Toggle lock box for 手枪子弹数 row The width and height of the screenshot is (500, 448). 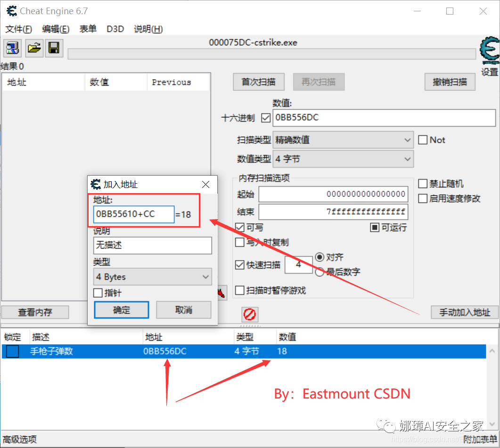pos(12,351)
